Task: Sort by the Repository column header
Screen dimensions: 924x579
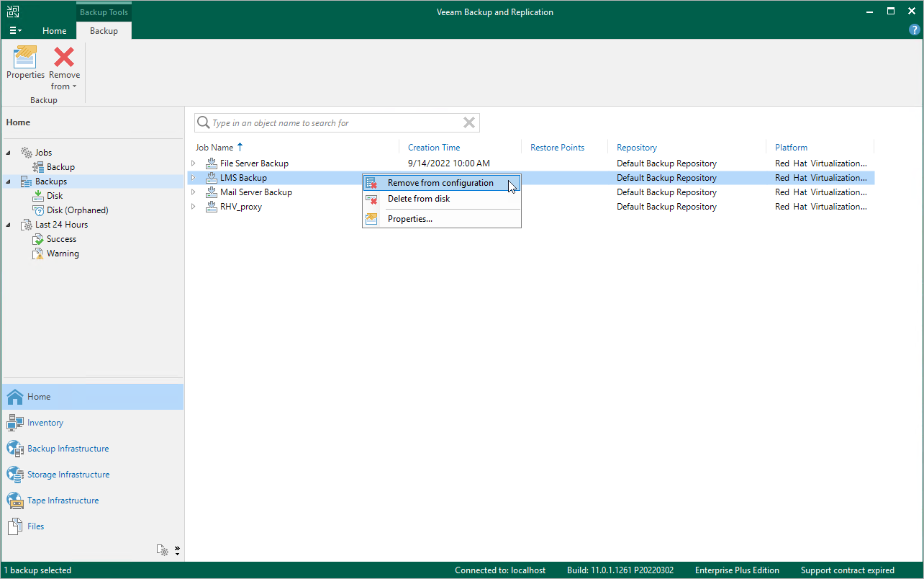Action: point(637,148)
